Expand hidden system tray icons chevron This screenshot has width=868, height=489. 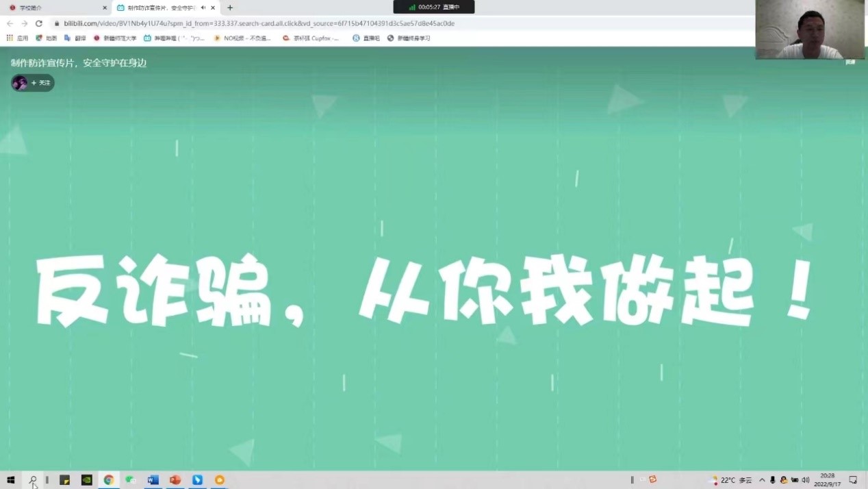[x=762, y=480]
